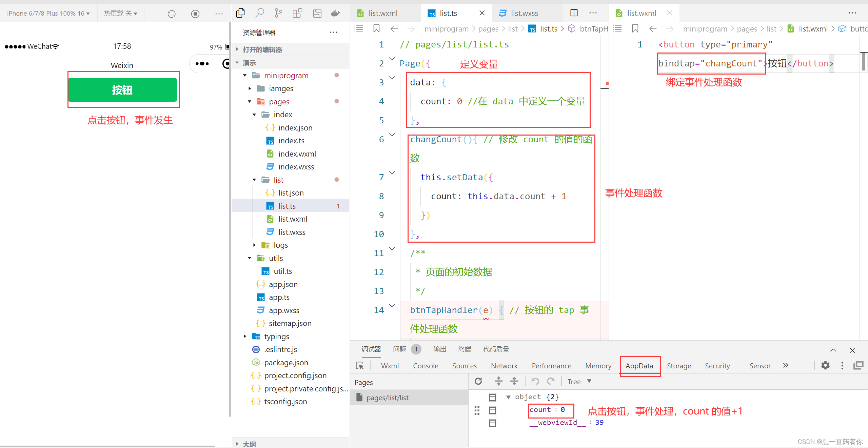Image resolution: width=868 pixels, height=448 pixels.
Task: Toggle the count row checkbox in AppData
Action: tap(492, 410)
